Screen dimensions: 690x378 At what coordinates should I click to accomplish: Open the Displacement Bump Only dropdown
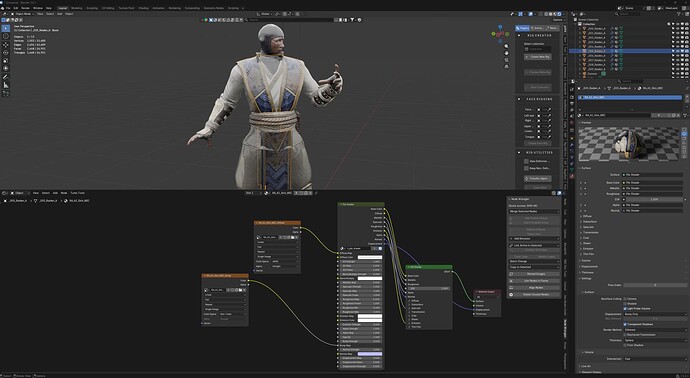[655, 314]
